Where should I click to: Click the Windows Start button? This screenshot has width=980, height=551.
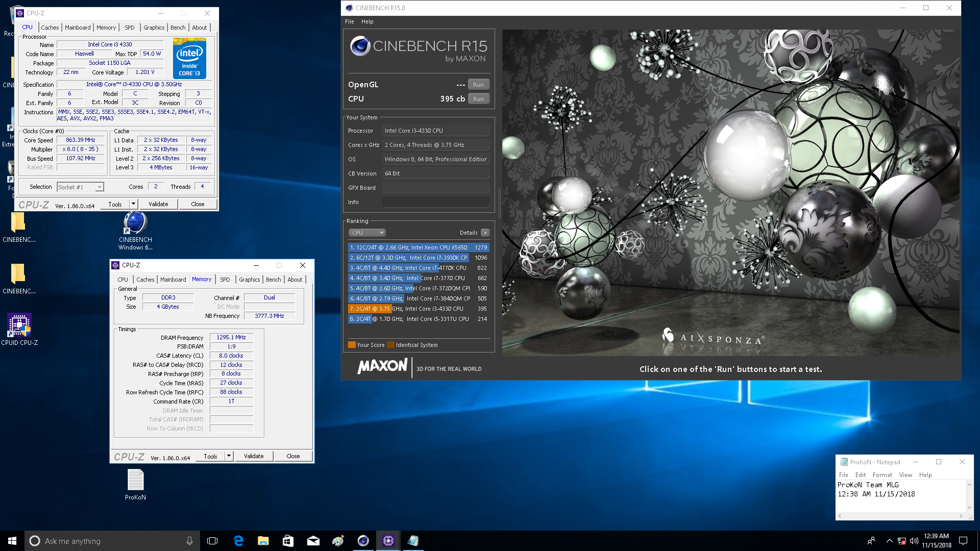pos(12,541)
